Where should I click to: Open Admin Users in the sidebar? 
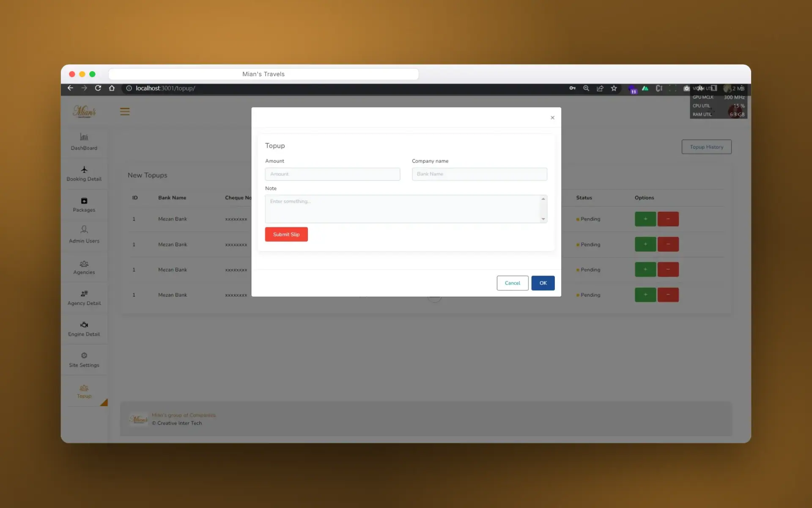coord(84,235)
